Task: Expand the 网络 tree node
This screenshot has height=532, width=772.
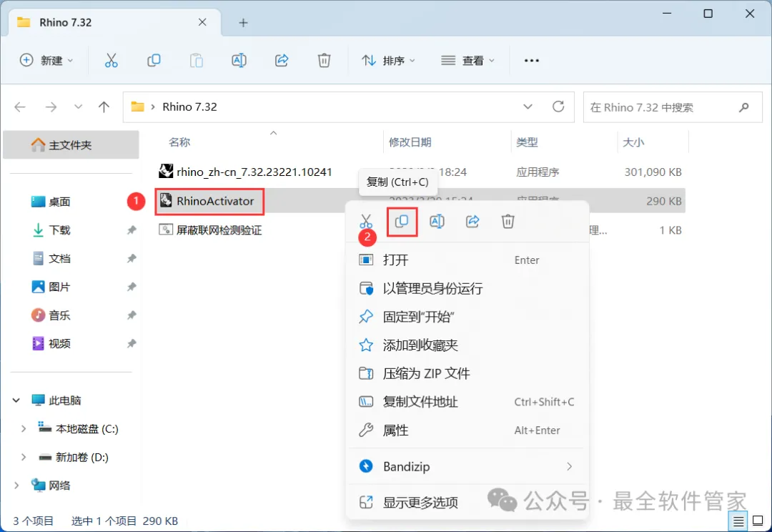Action: coord(16,486)
